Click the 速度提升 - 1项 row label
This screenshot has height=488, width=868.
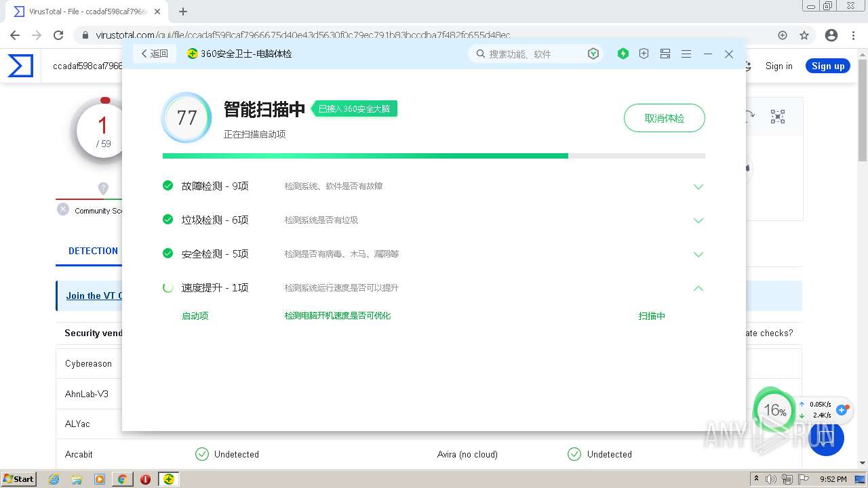pyautogui.click(x=215, y=288)
